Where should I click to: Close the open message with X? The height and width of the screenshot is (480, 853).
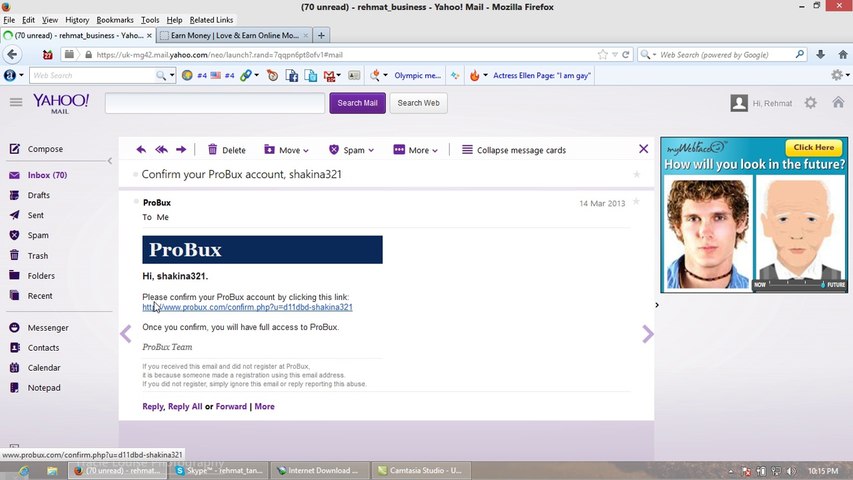[644, 149]
